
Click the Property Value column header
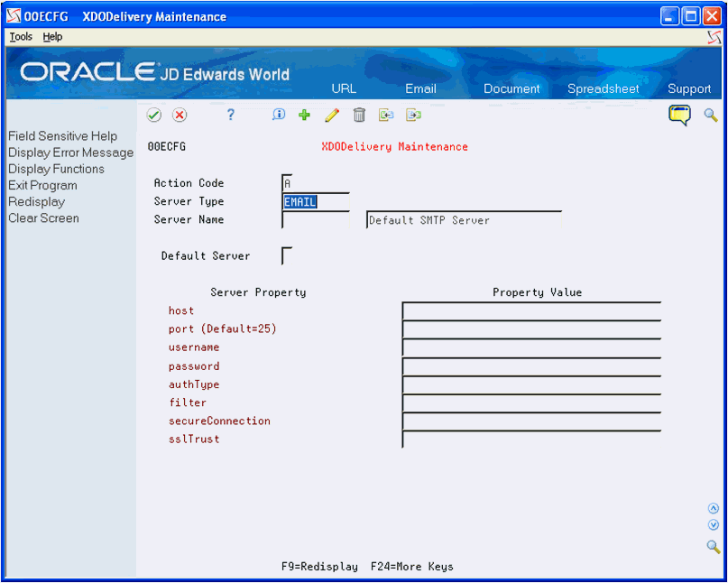(537, 292)
